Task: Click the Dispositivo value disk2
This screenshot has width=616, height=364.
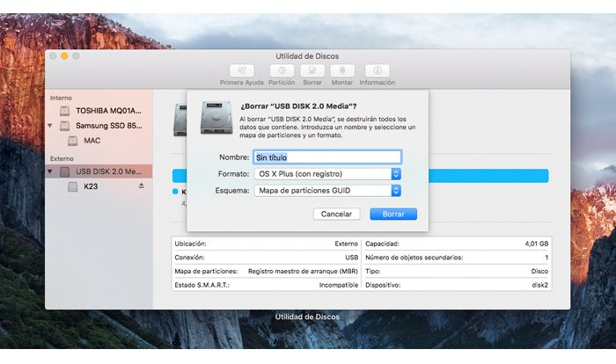Action: (x=539, y=285)
